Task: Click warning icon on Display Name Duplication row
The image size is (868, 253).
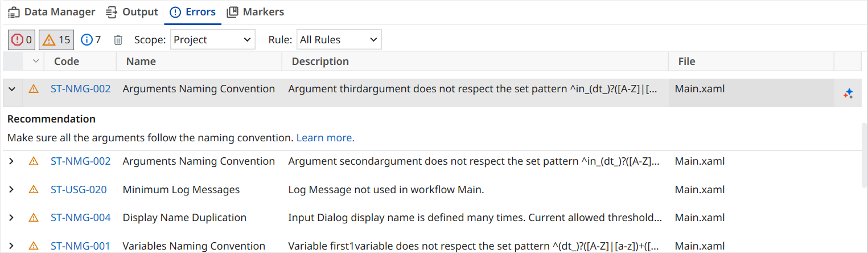Action: (x=34, y=218)
